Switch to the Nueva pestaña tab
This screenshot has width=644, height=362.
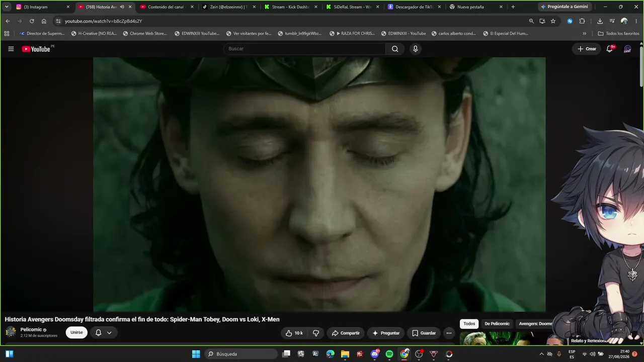pyautogui.click(x=475, y=7)
